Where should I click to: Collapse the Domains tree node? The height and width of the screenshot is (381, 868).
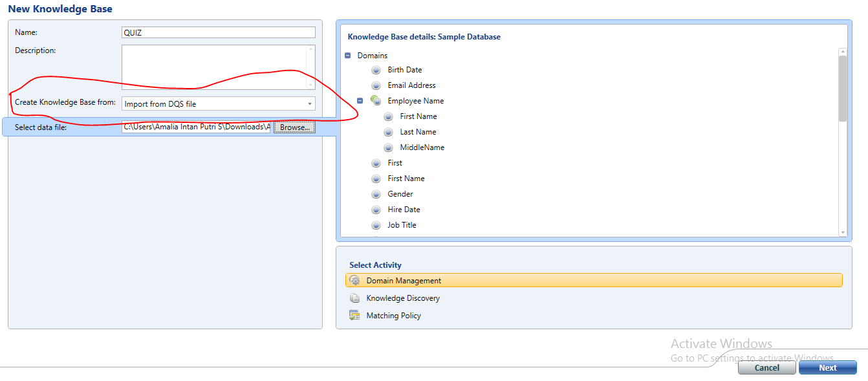point(347,56)
